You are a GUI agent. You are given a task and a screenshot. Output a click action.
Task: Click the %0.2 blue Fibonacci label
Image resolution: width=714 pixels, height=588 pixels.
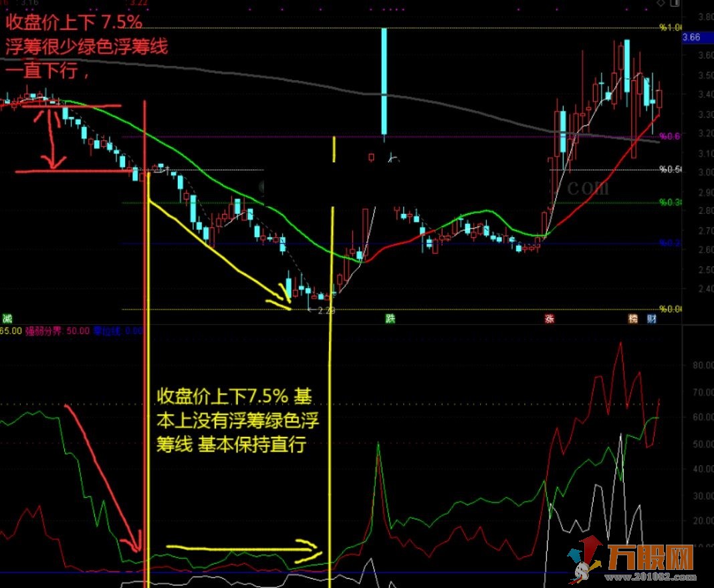point(670,243)
